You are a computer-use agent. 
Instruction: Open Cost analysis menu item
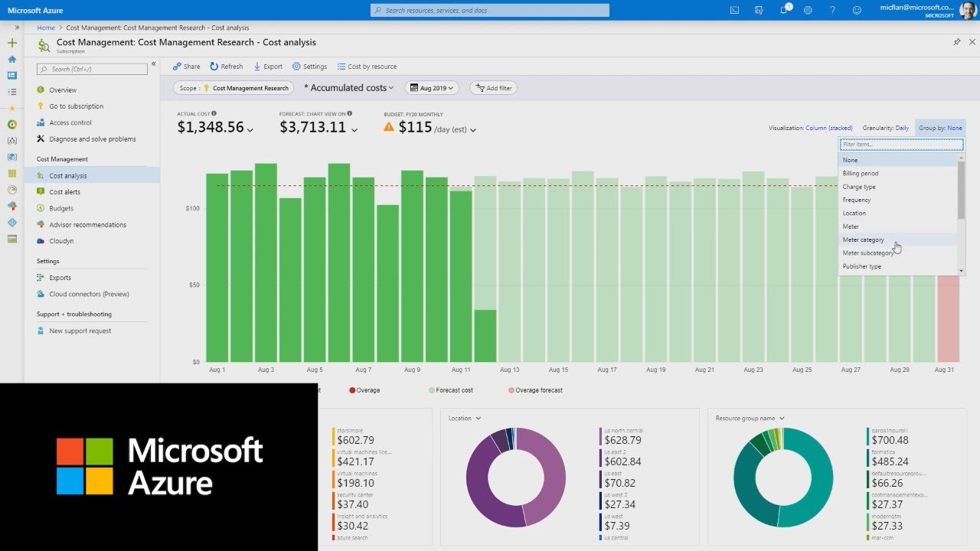pyautogui.click(x=92, y=176)
